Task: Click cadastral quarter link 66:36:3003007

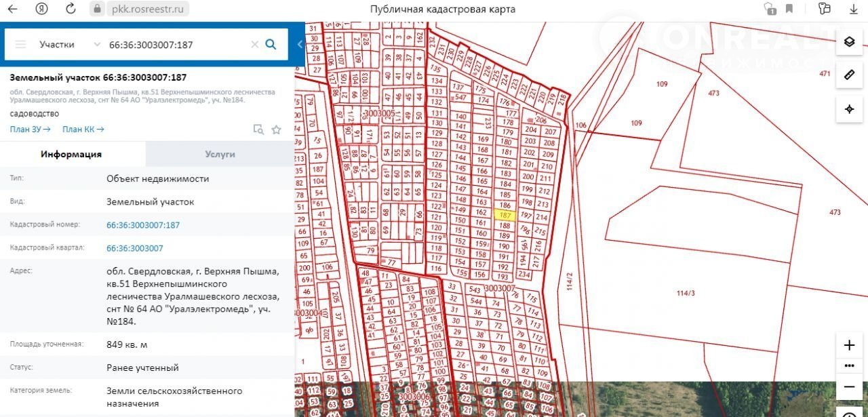Action: [135, 248]
